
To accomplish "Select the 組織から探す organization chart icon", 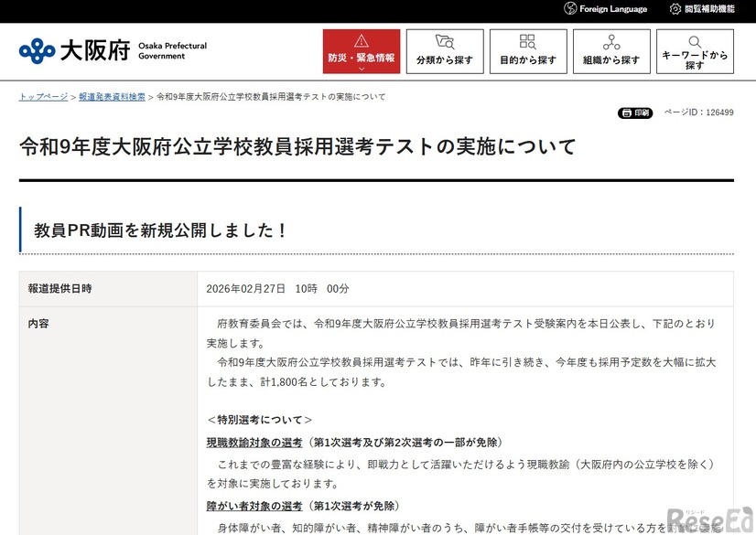I will [610, 42].
